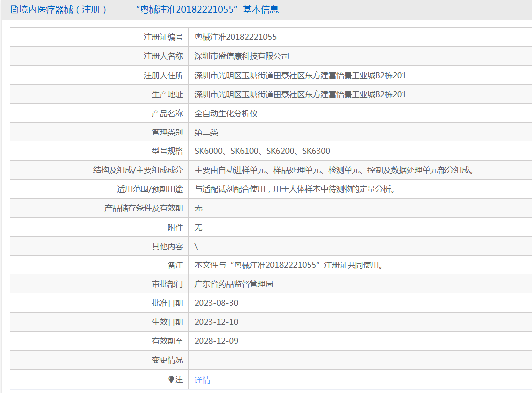Click the 适用范围/预期用途 label
Image resolution: width=532 pixels, height=393 pixels.
(150, 189)
